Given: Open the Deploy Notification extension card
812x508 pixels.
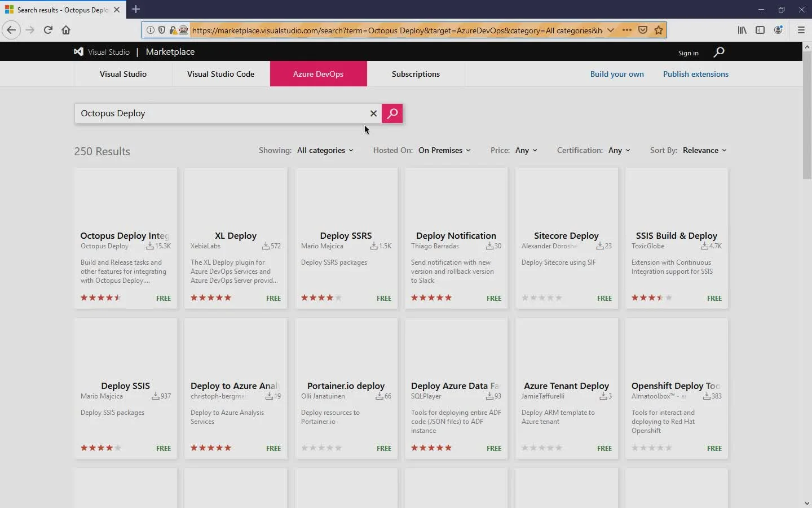Looking at the screenshot, I should click(456, 238).
